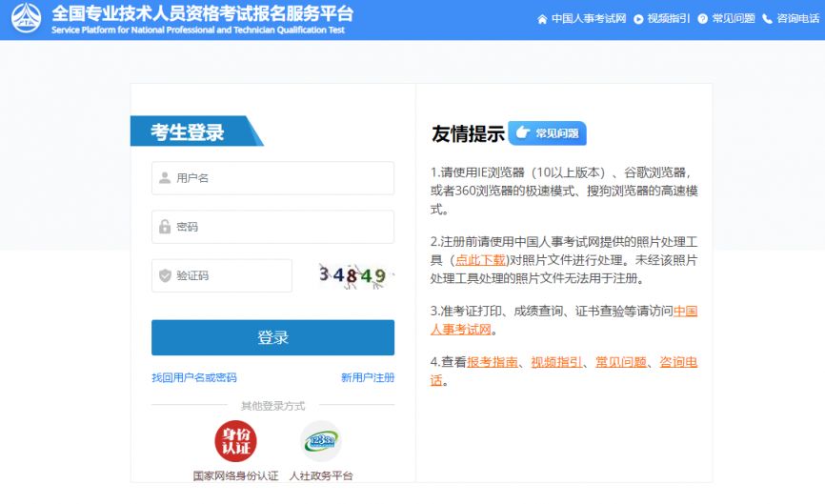Click the 点此下载 photo tool link
Viewport: 825px width, 504px height.
(x=480, y=260)
